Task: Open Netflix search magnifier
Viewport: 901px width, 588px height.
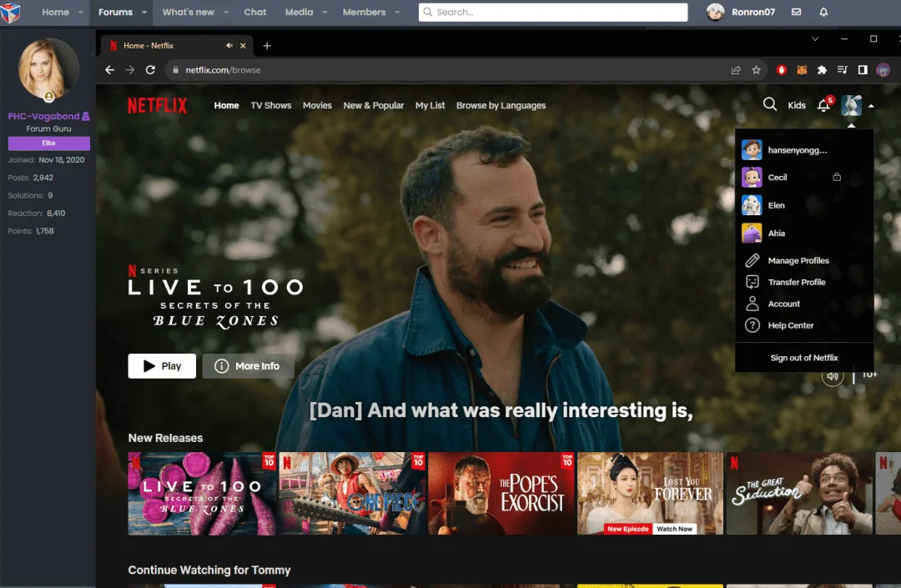Action: (x=770, y=104)
